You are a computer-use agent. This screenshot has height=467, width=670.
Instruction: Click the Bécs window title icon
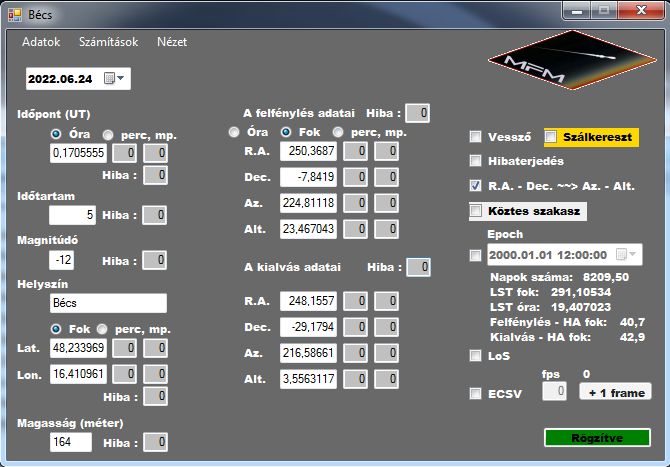pos(15,15)
